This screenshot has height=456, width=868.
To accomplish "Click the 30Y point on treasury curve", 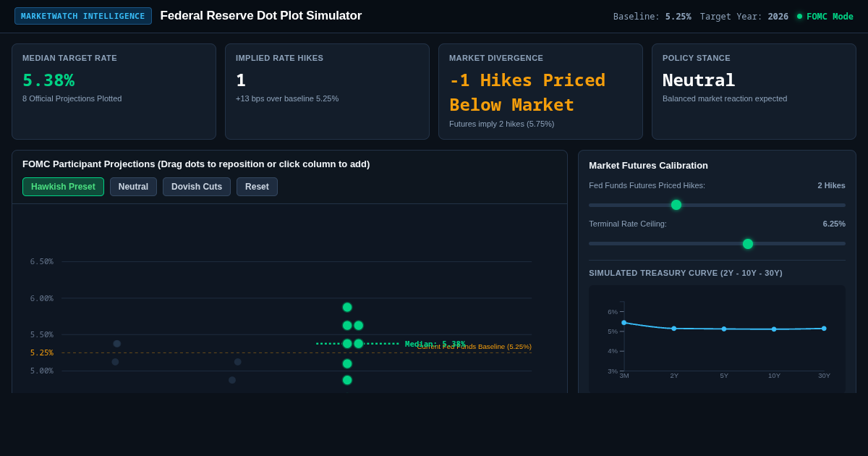I will tap(824, 329).
